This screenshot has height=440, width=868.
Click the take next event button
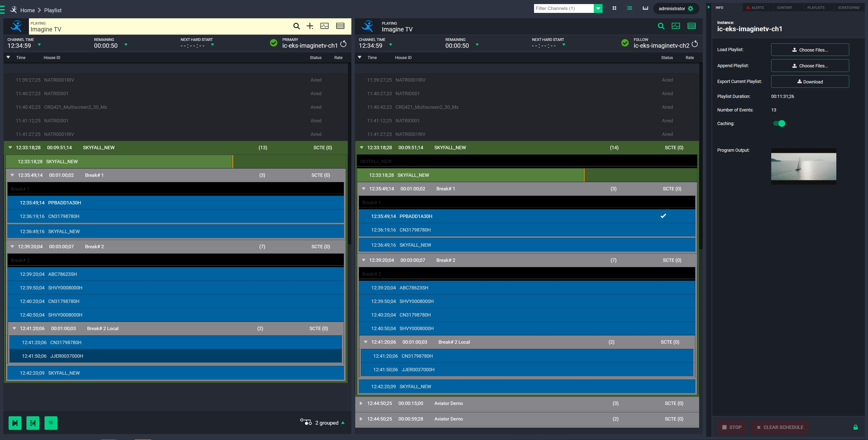pyautogui.click(x=15, y=423)
